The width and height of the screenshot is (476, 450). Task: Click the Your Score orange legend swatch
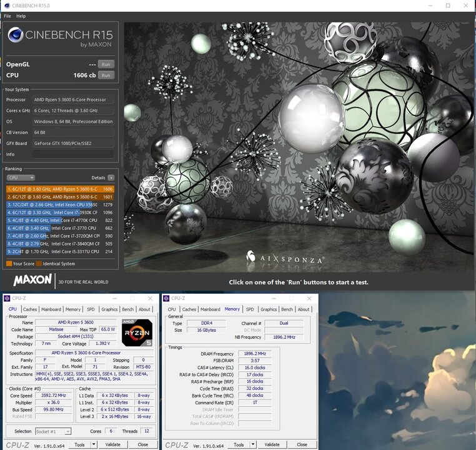click(x=9, y=264)
